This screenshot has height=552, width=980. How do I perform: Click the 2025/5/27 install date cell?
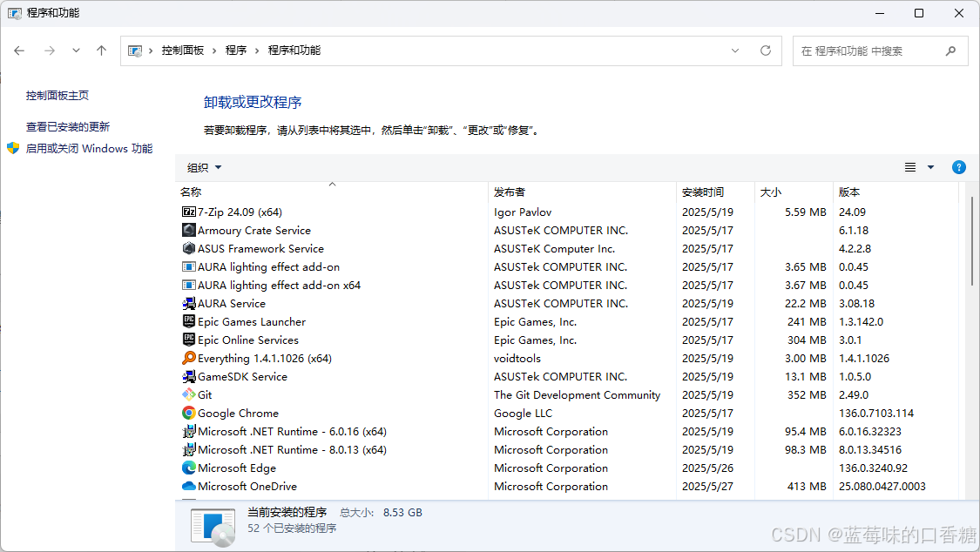click(x=707, y=486)
